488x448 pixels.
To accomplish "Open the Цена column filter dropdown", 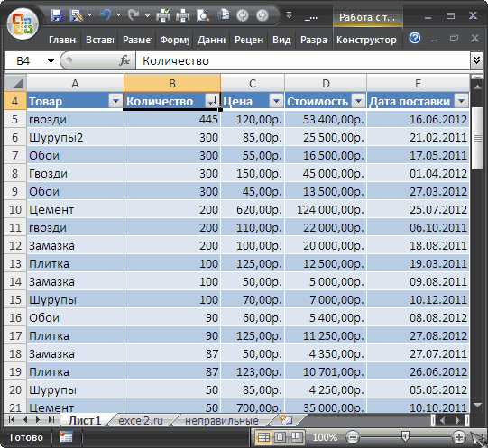I will 276,101.
